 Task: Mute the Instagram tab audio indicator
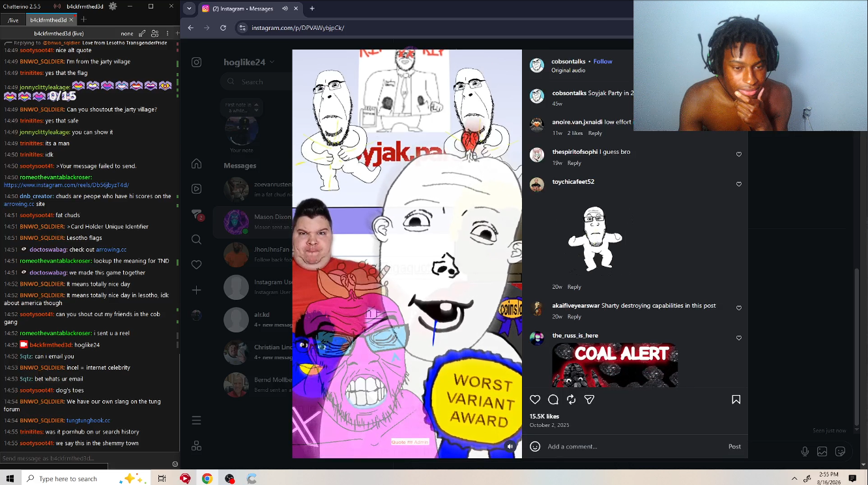pos(285,8)
